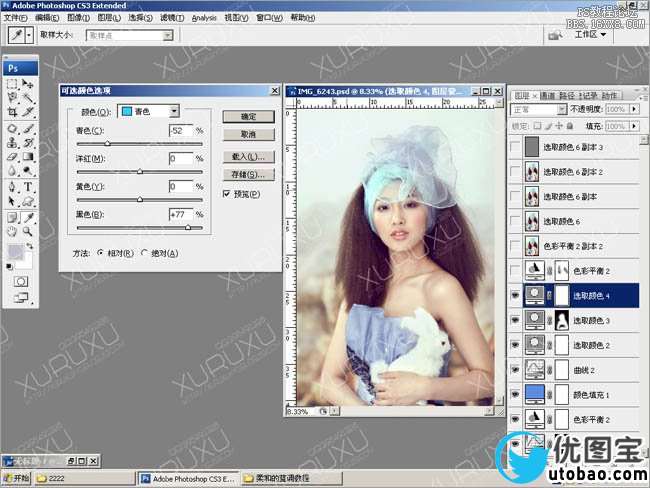650x488 pixels.
Task: Switch to the 通道 (Channels) tab
Action: [547, 96]
